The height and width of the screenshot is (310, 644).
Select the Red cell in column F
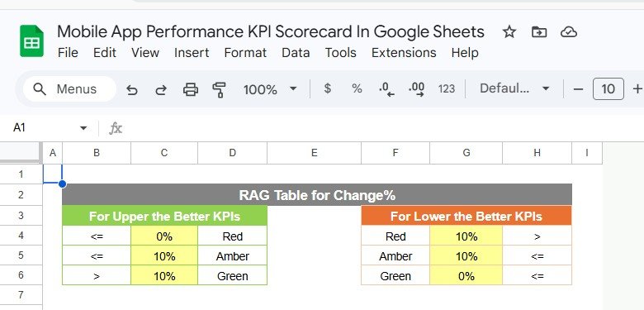[395, 236]
